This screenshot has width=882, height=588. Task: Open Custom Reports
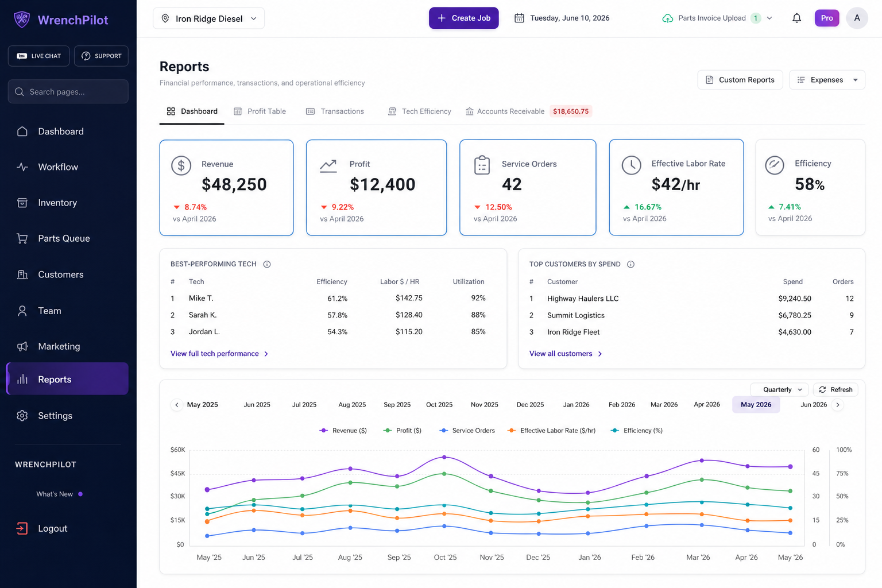coord(740,80)
